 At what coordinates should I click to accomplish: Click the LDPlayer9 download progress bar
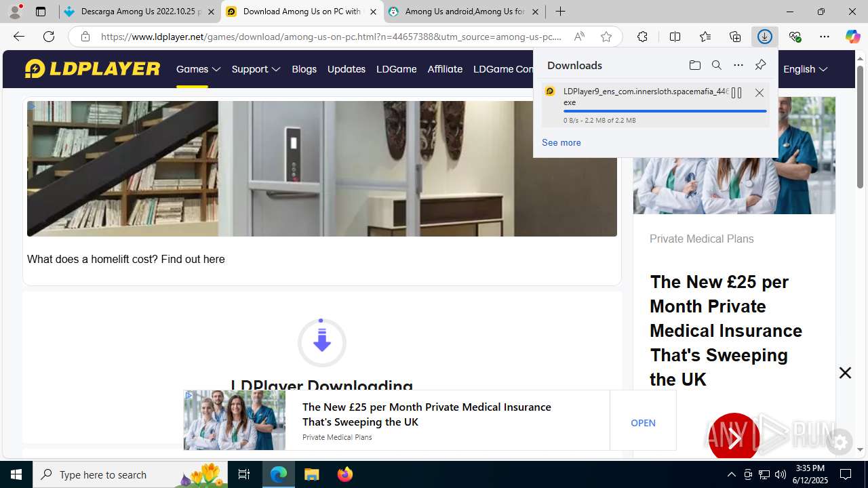pyautogui.click(x=665, y=111)
